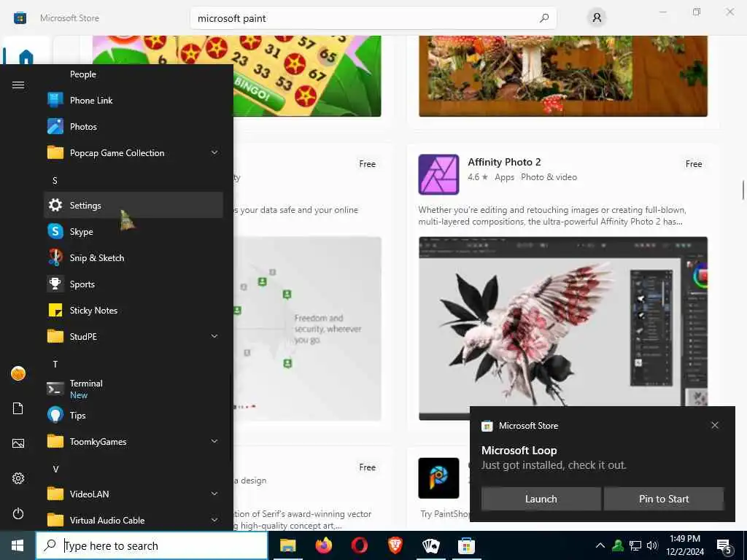The image size is (747, 560).
Task: Open Settings in the apps list
Action: [x=133, y=205]
